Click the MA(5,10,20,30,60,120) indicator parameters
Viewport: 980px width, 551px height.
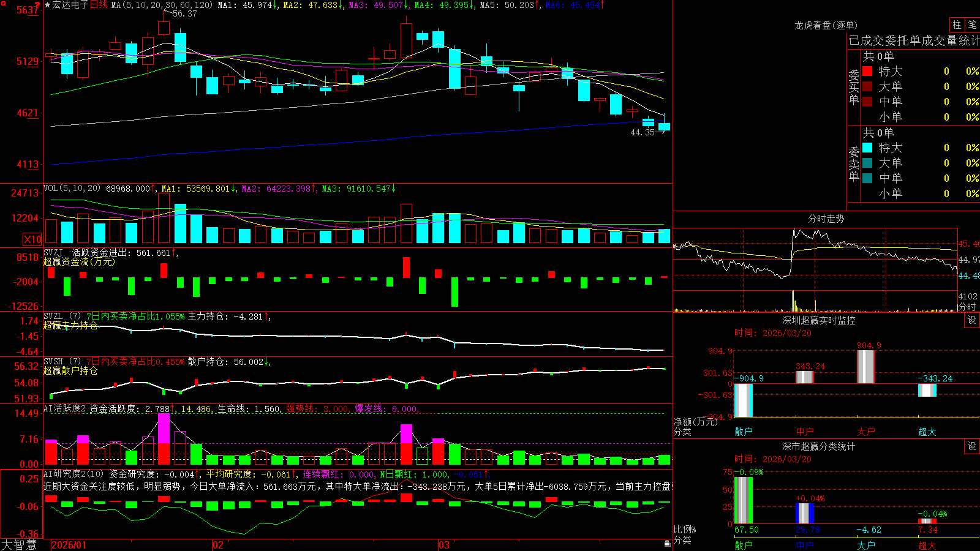[162, 5]
